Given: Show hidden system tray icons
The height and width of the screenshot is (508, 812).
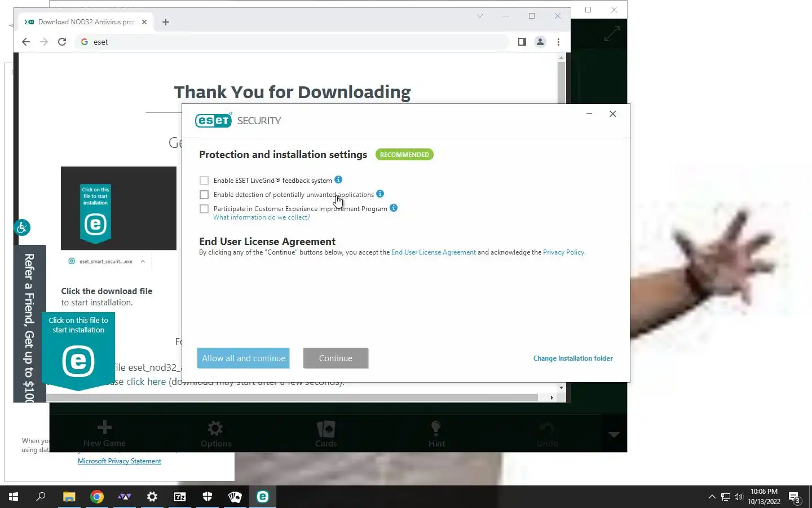Looking at the screenshot, I should (712, 497).
